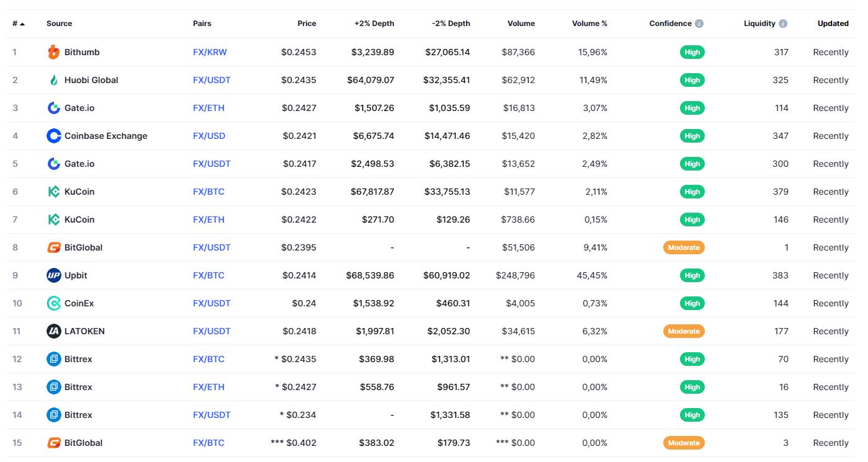This screenshot has height=462, width=868.
Task: Click the Gate.io logo in FX/ETH row
Action: coord(54,108)
